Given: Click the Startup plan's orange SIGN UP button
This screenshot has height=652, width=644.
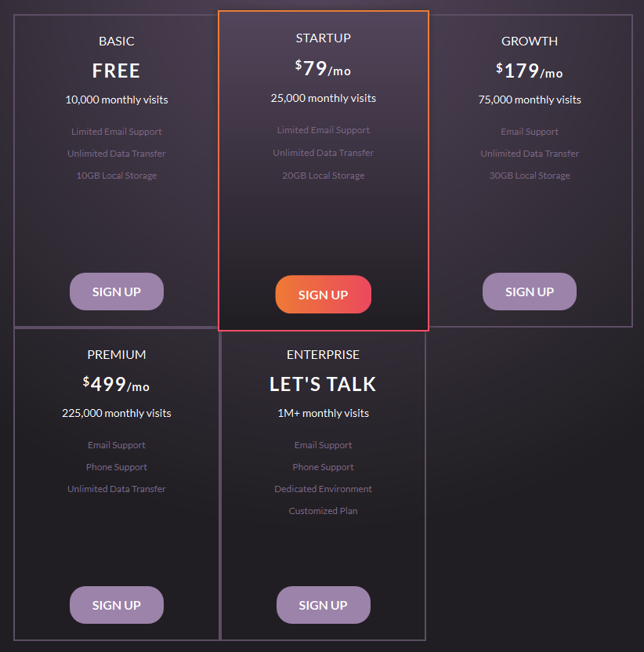Looking at the screenshot, I should 323,294.
